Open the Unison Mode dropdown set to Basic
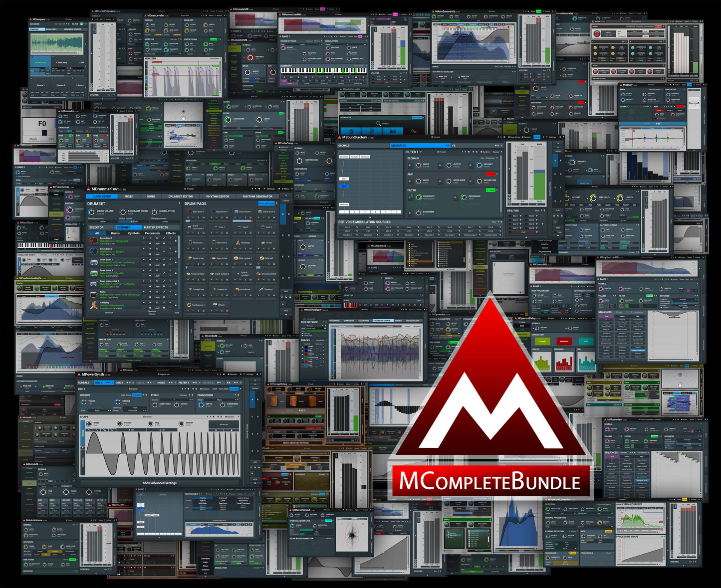This screenshot has width=721, height=588. pos(97,410)
